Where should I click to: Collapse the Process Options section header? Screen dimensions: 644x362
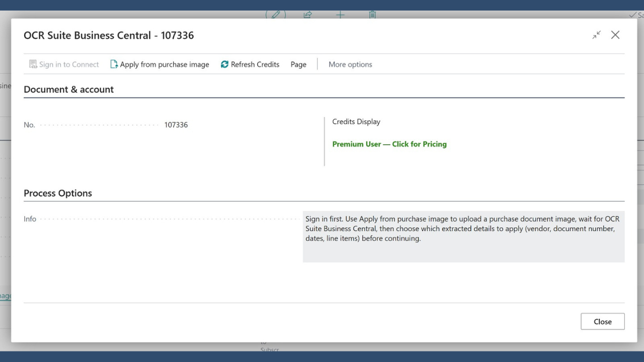tap(58, 194)
